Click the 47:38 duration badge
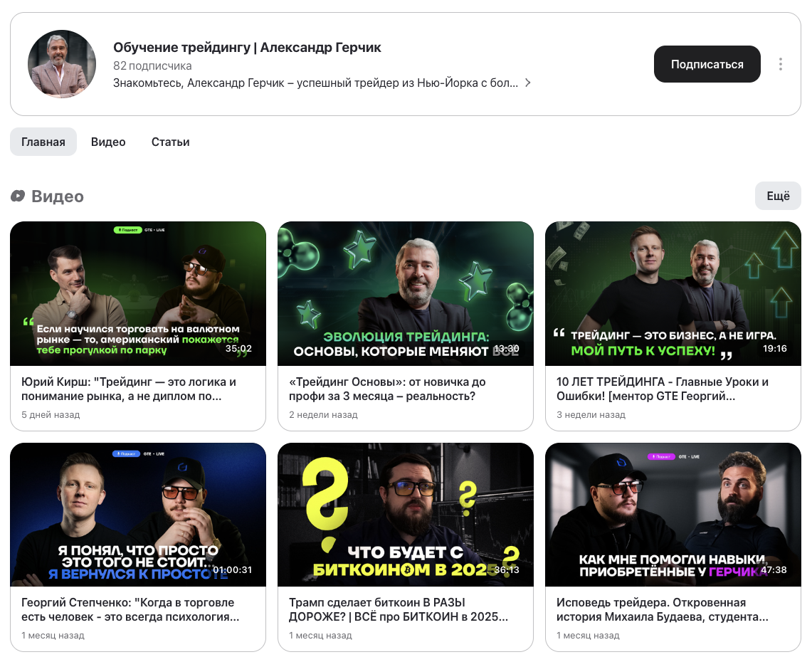Viewport: 812px width, 662px height. [774, 569]
